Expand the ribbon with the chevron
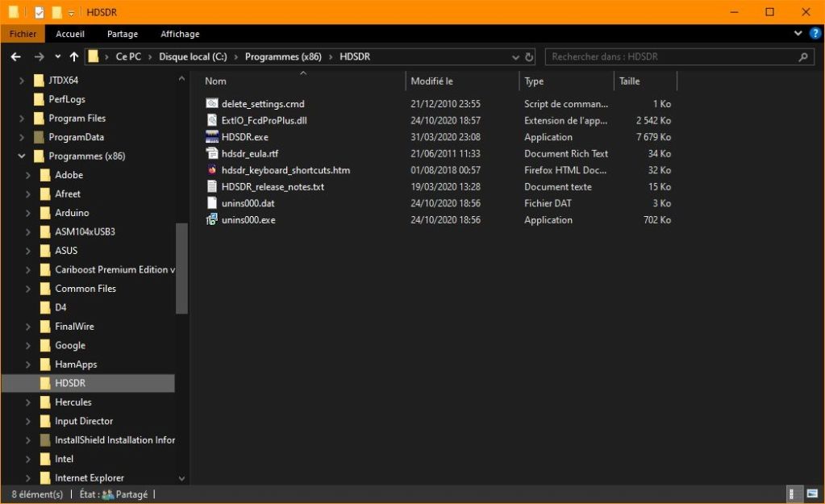The height and width of the screenshot is (504, 825). point(798,34)
